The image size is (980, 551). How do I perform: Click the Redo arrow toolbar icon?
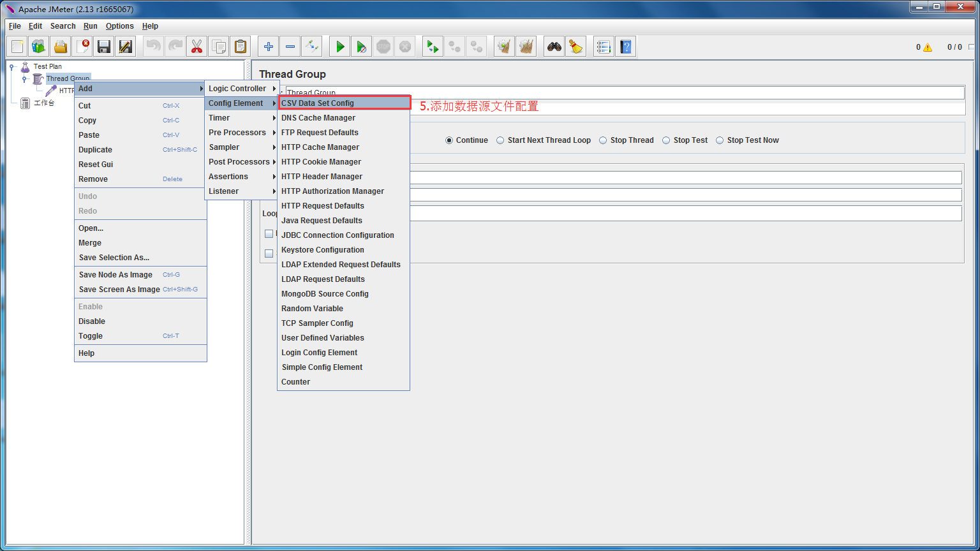pos(175,47)
